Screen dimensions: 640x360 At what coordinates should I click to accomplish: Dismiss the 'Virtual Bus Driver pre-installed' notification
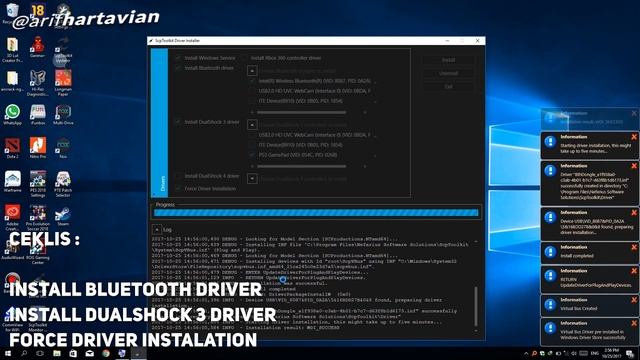click(634, 324)
